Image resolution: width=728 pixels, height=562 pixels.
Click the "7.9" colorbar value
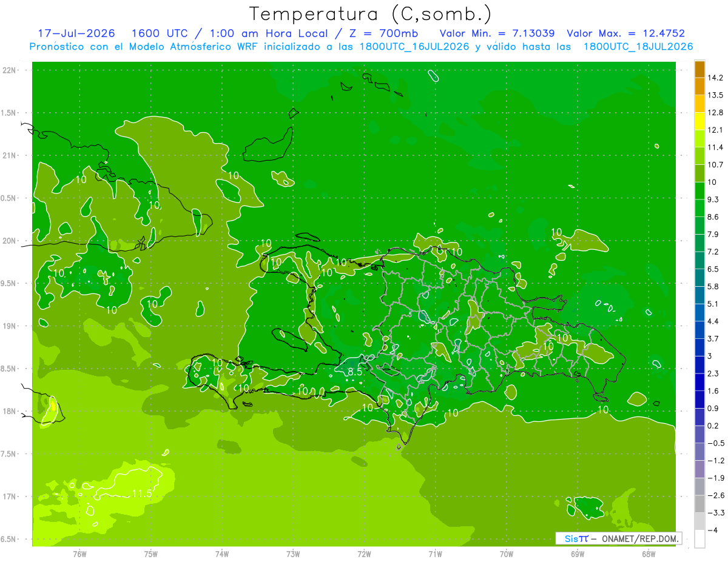tap(713, 235)
